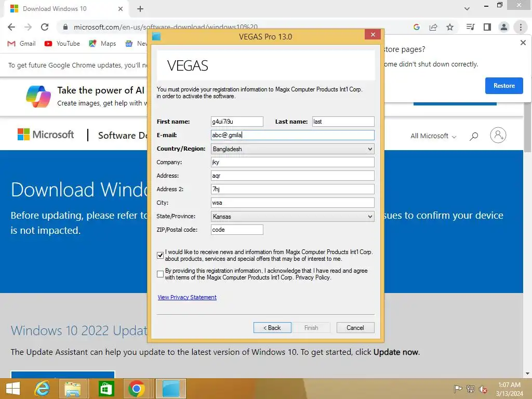
Task: Click the Address field containing aqr
Action: click(x=292, y=176)
